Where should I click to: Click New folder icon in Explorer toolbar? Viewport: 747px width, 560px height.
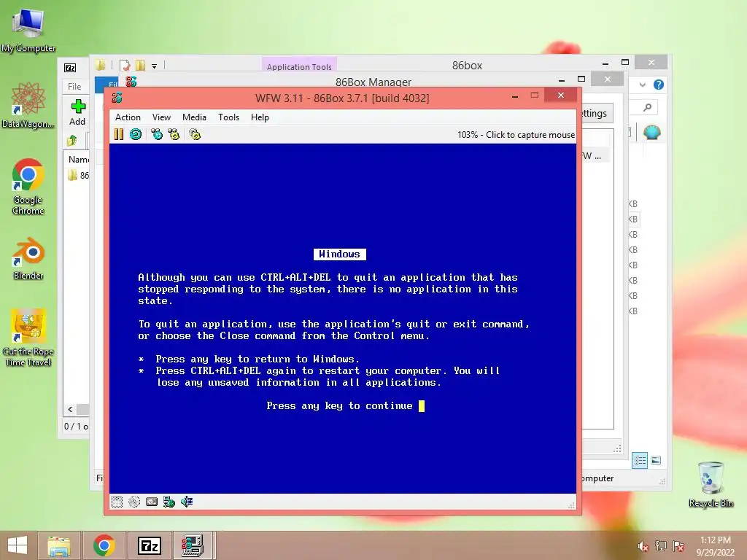pos(141,65)
